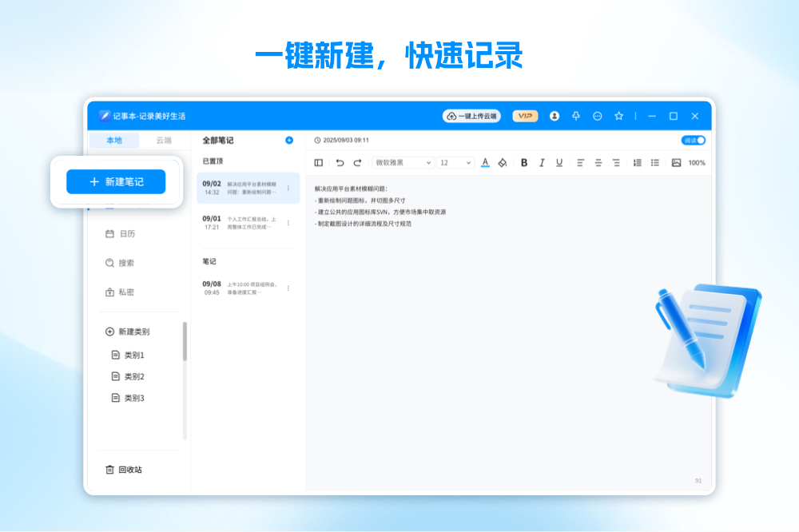
Task: Open the 回收站 recycle bin
Action: tap(124, 470)
